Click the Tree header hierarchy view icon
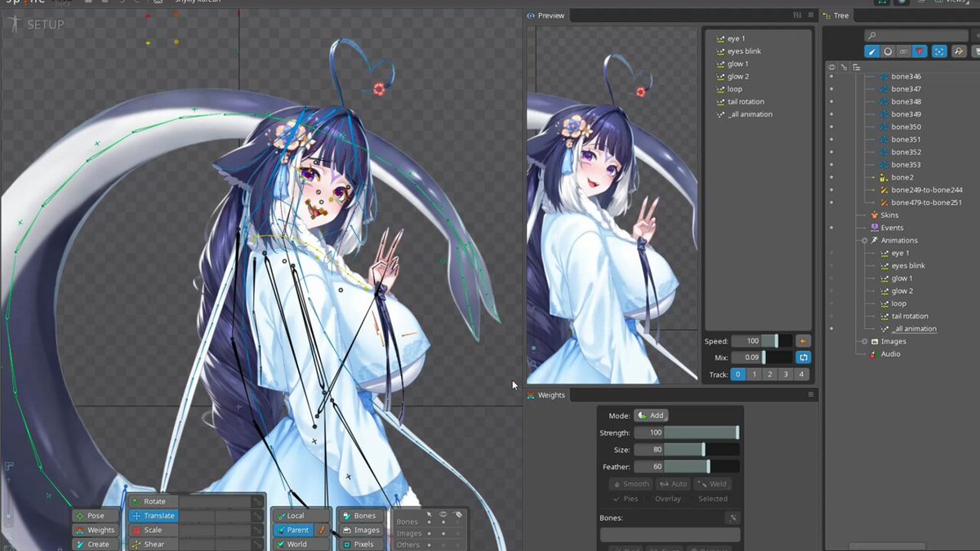 pos(856,67)
